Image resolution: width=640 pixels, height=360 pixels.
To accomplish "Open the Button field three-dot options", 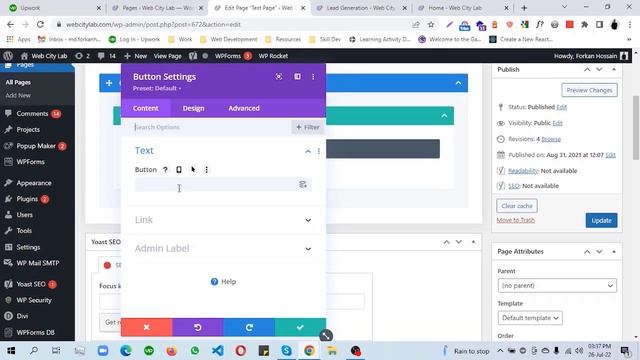I will (x=207, y=170).
